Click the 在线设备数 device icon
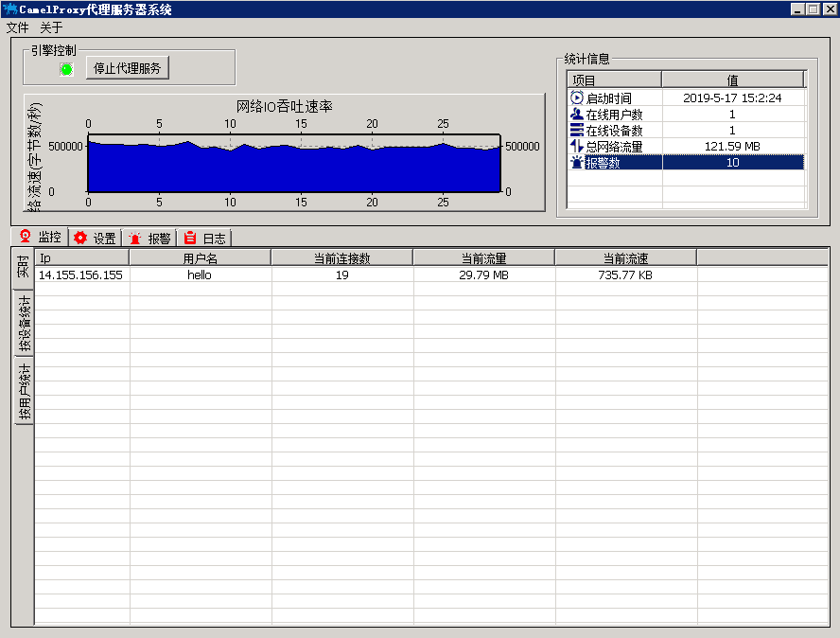Viewport: 840px width, 638px height. (576, 131)
